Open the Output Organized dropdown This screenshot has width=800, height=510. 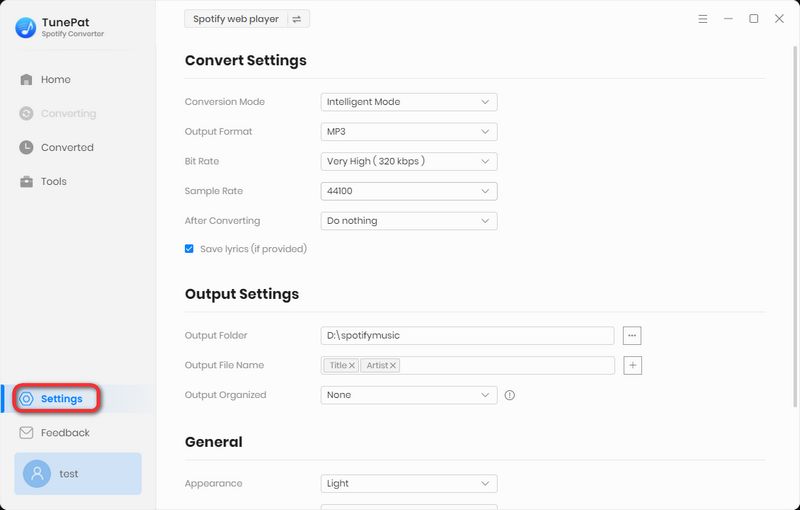[409, 395]
